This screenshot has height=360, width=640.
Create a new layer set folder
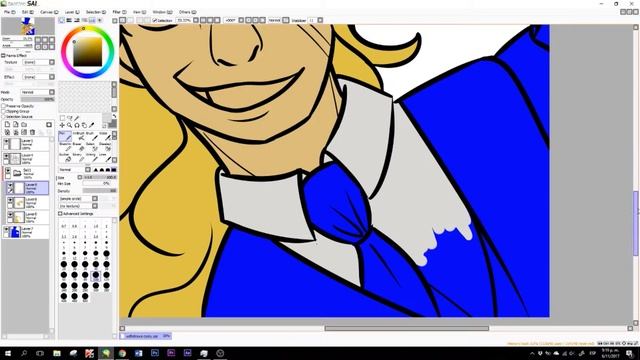(x=24, y=124)
